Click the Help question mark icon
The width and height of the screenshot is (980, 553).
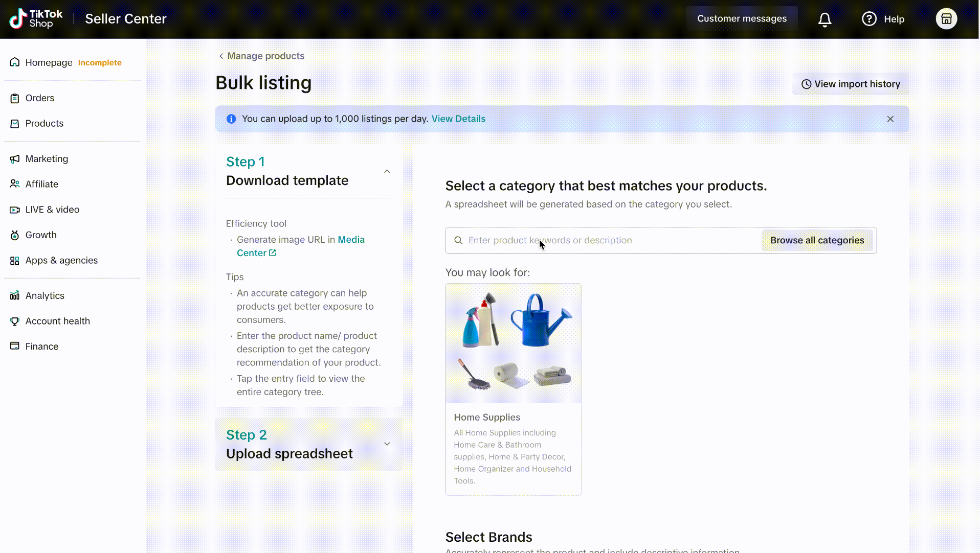[x=869, y=19]
